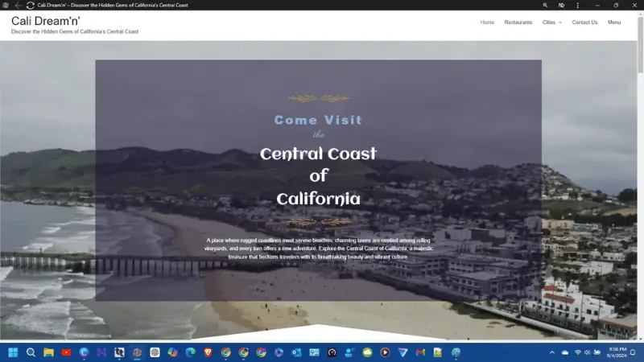
Task: Click the site tagline under Cali Dream'n'
Action: [75, 31]
